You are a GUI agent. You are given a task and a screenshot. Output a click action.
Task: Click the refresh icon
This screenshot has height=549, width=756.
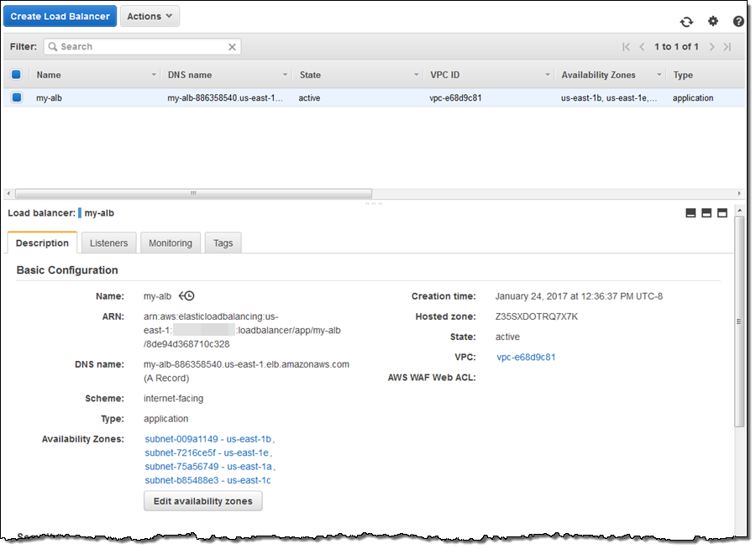point(686,22)
